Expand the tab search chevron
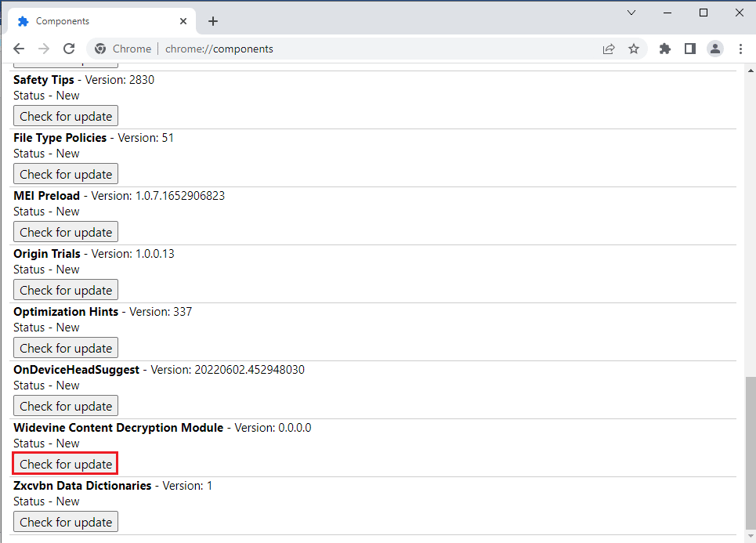 631,13
